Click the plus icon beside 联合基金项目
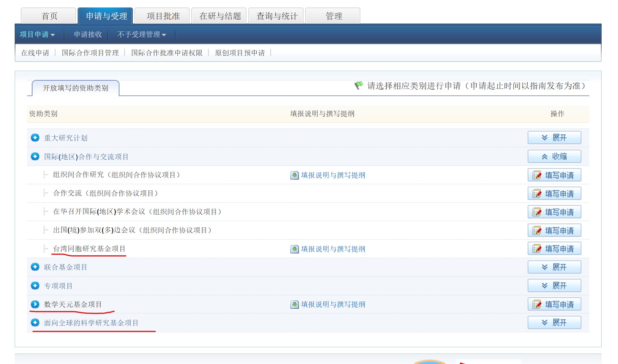The width and height of the screenshot is (618, 364). [35, 267]
